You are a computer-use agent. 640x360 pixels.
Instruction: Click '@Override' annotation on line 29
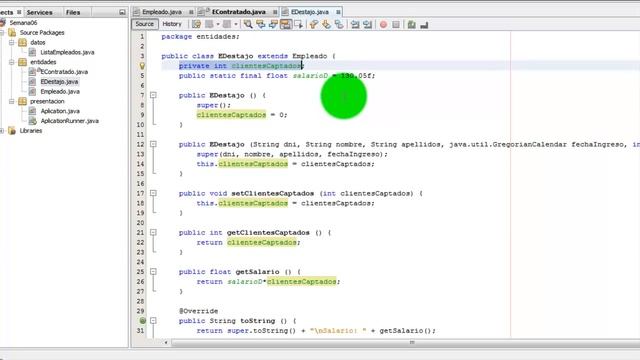[198, 311]
